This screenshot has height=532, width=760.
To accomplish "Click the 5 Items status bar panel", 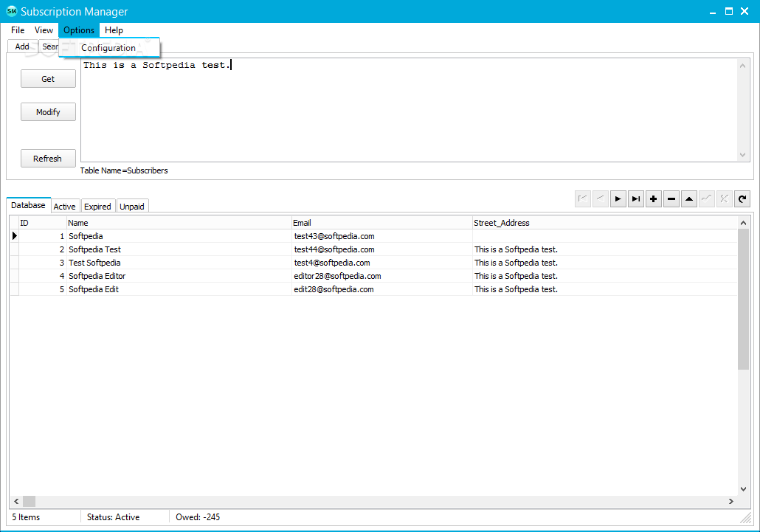I will [44, 517].
